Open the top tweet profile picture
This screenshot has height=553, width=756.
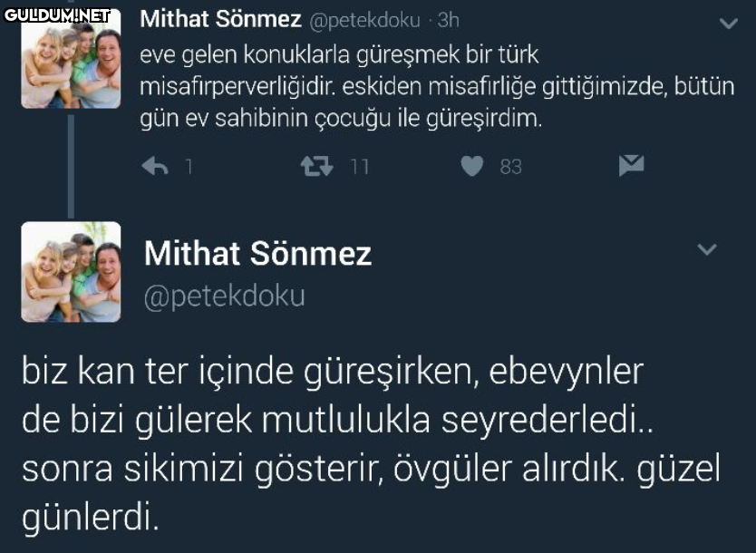click(71, 60)
